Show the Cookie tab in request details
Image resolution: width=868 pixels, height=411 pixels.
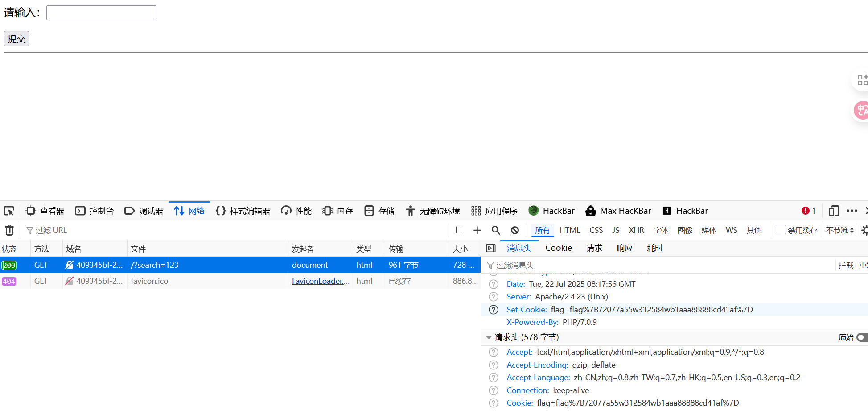click(559, 248)
